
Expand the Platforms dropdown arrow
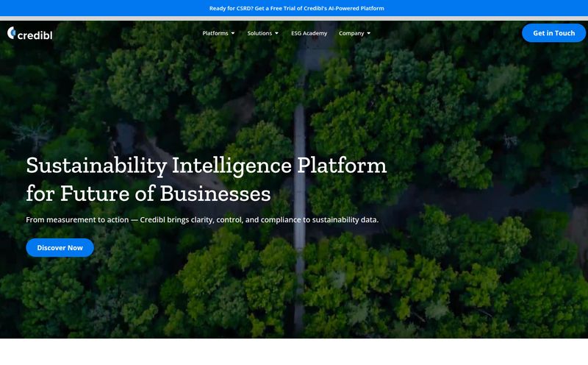[233, 33]
